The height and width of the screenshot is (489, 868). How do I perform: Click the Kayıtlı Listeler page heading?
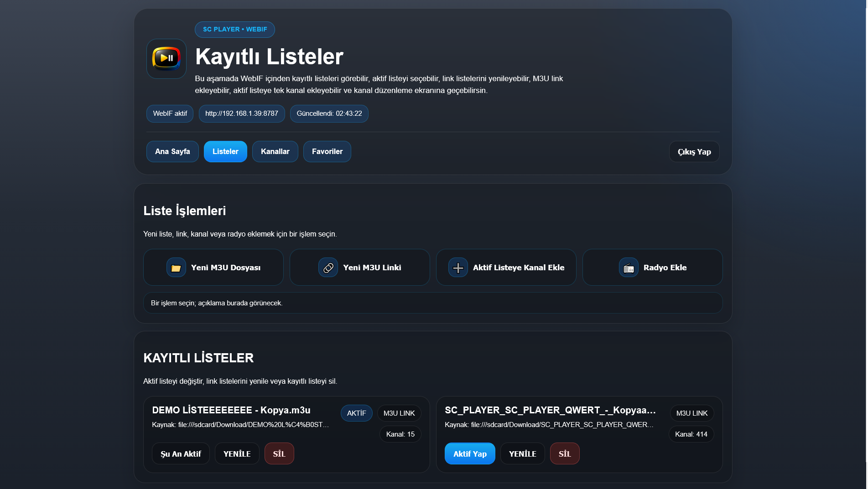[x=269, y=57]
